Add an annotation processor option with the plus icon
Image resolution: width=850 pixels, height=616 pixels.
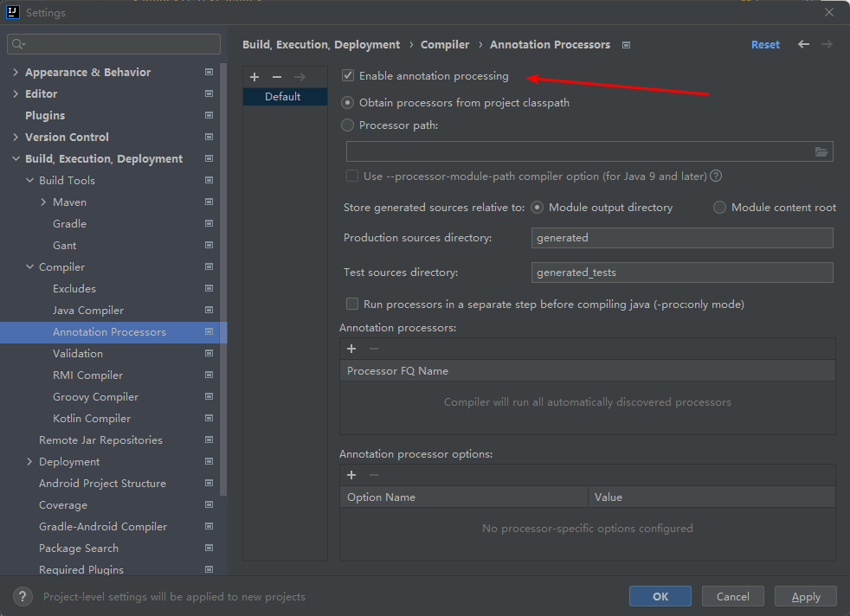[351, 475]
